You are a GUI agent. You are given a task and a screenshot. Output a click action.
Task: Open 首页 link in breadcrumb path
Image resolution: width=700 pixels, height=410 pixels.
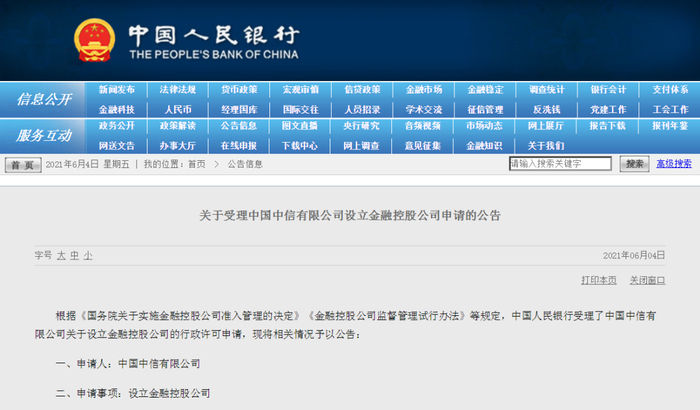(x=196, y=164)
